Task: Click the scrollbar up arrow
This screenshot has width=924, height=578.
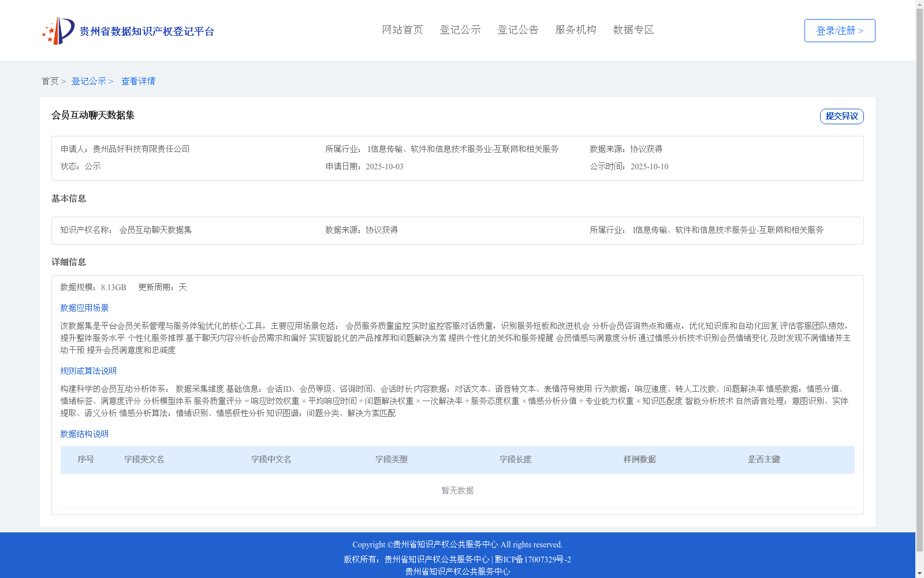Action: click(x=919, y=4)
